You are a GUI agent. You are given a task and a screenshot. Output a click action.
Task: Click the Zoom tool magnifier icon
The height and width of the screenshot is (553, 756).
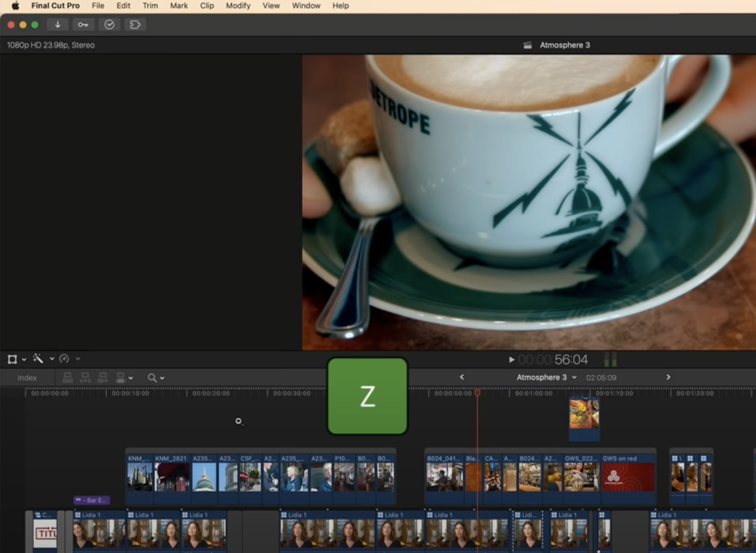[152, 378]
